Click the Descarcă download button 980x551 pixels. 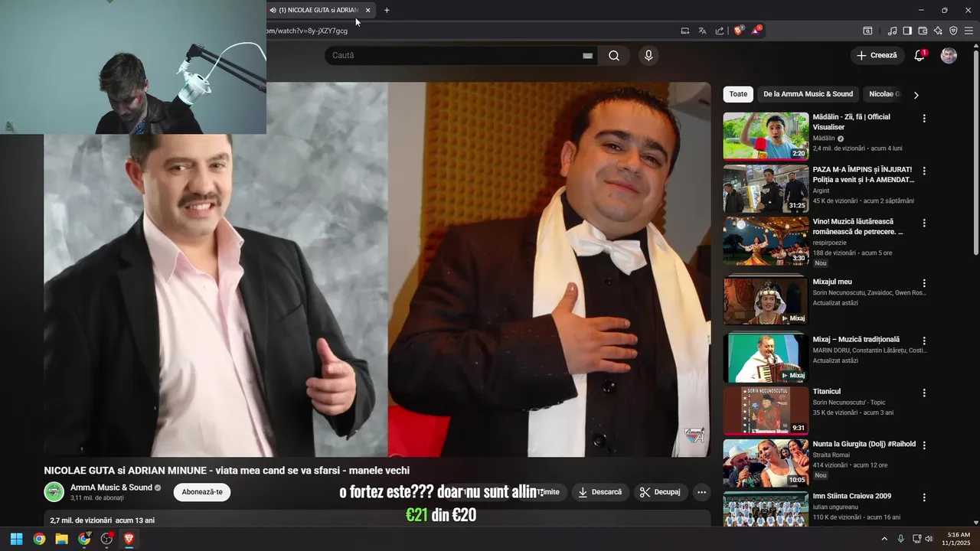[599, 492]
